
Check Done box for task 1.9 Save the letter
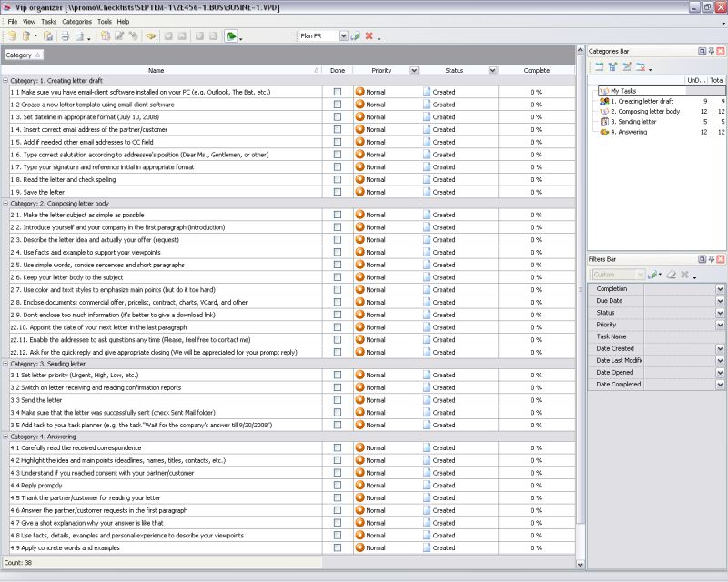click(338, 192)
